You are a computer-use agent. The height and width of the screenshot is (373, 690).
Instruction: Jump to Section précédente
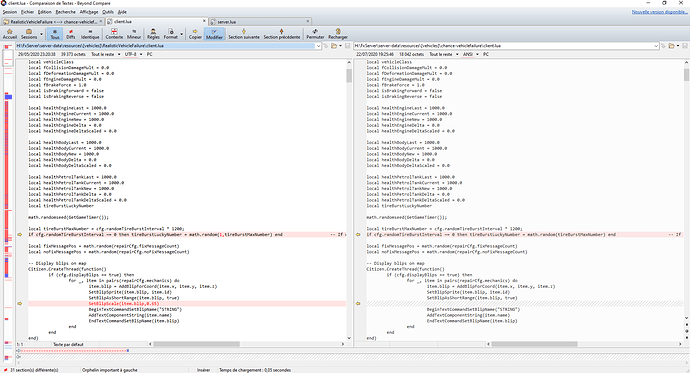282,34
